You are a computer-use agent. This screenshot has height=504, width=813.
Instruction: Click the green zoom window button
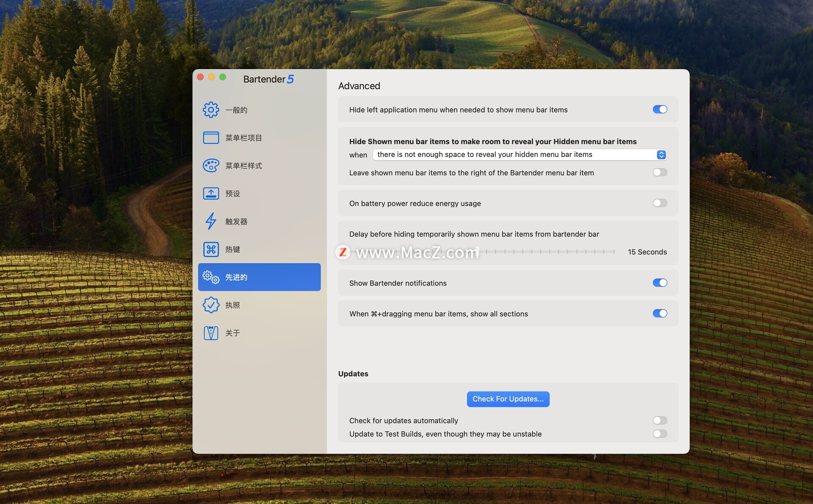pyautogui.click(x=222, y=77)
